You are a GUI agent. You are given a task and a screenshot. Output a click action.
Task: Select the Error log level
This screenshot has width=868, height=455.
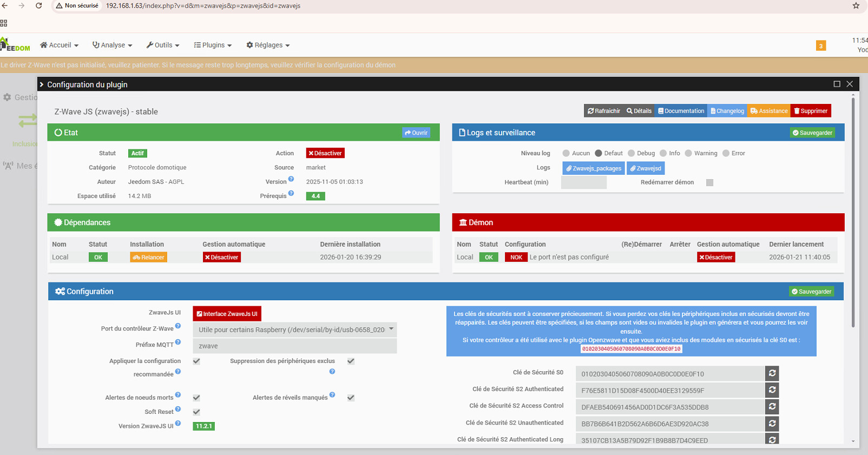[x=726, y=153]
